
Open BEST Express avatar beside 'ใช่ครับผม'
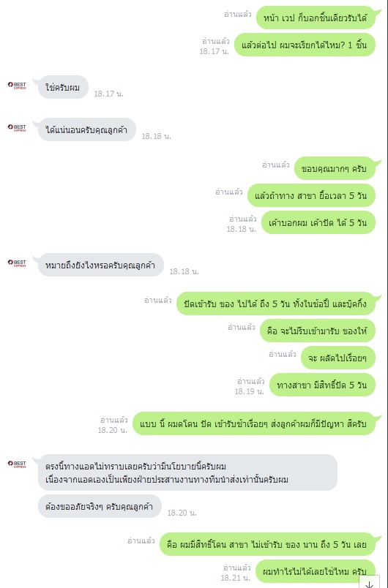(17, 86)
